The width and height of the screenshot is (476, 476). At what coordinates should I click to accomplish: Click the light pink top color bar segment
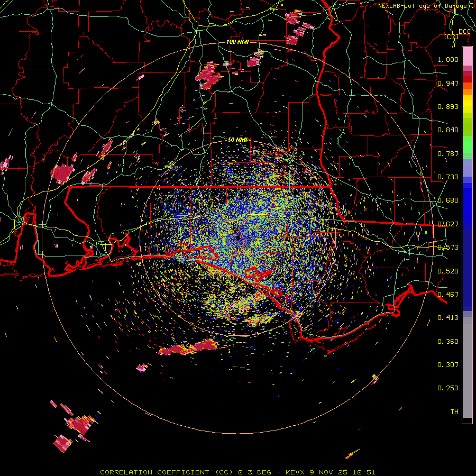click(x=467, y=56)
